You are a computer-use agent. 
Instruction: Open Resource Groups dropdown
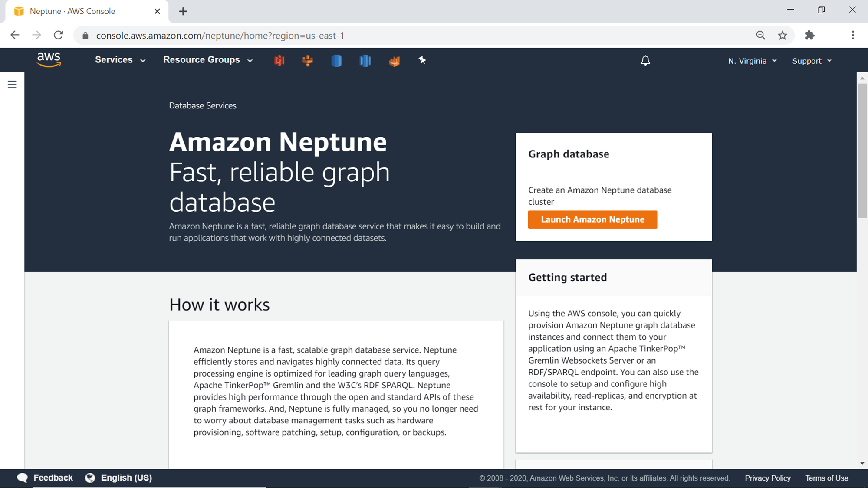[x=207, y=60]
